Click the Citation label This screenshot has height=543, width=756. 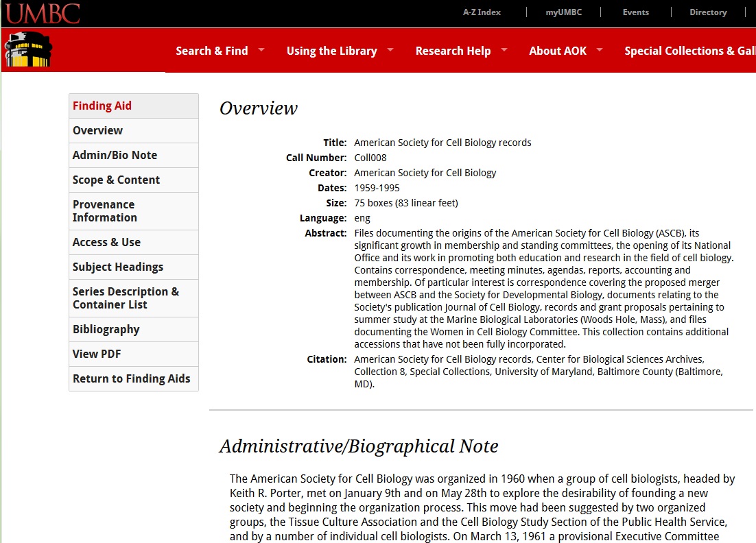click(x=327, y=359)
